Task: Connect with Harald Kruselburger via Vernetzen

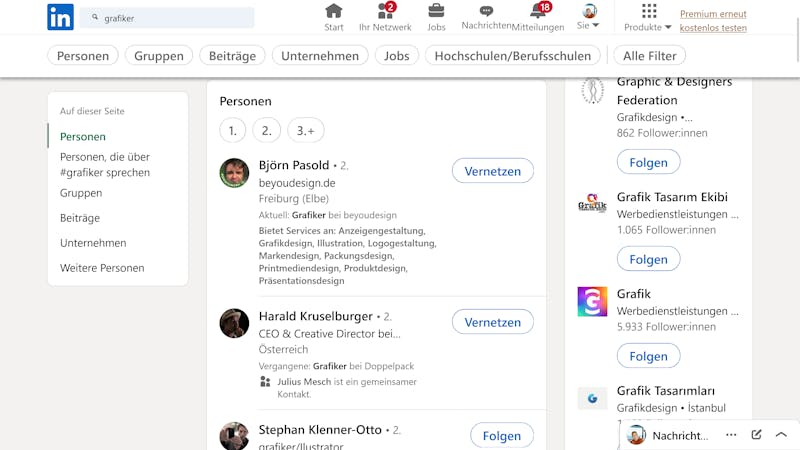Action: point(493,322)
